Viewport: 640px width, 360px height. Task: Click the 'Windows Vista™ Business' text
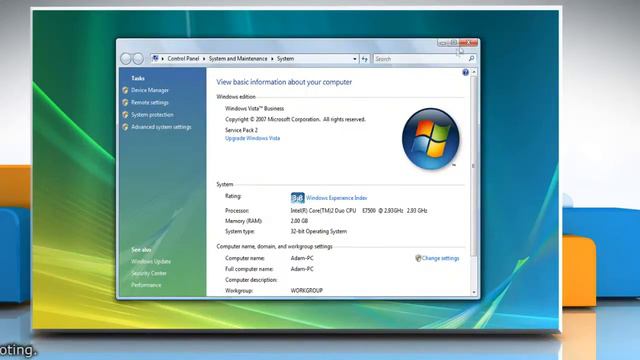click(x=254, y=109)
